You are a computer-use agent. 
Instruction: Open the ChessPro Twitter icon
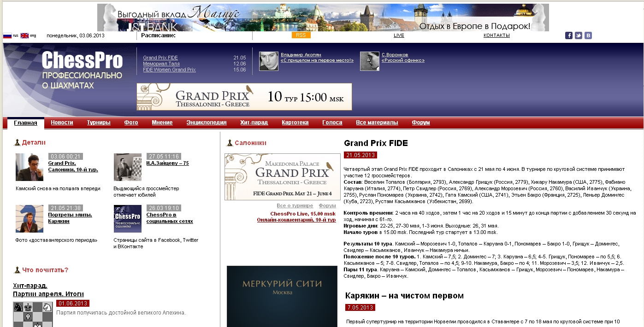point(578,35)
